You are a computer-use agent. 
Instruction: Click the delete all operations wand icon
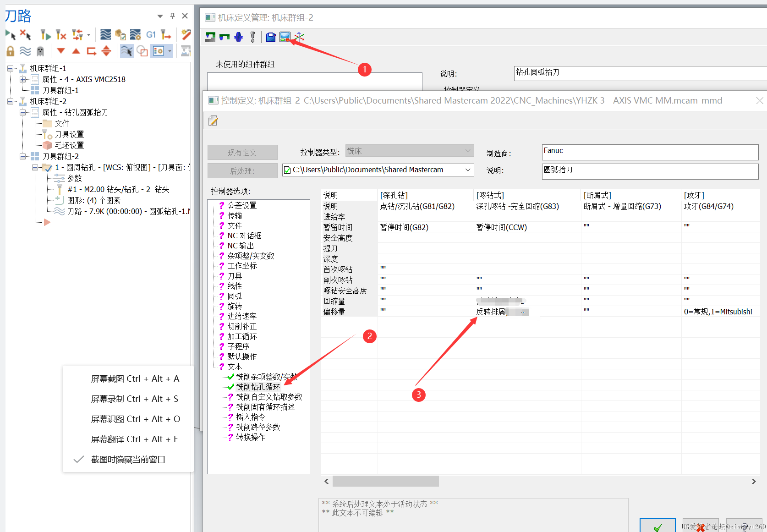pos(186,35)
